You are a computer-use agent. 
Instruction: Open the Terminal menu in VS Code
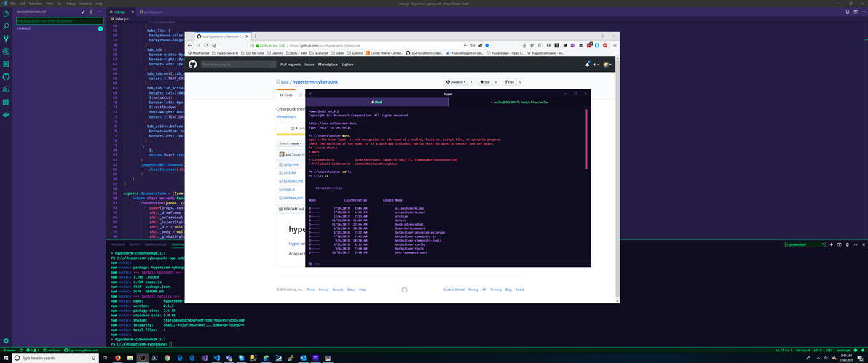coord(87,4)
